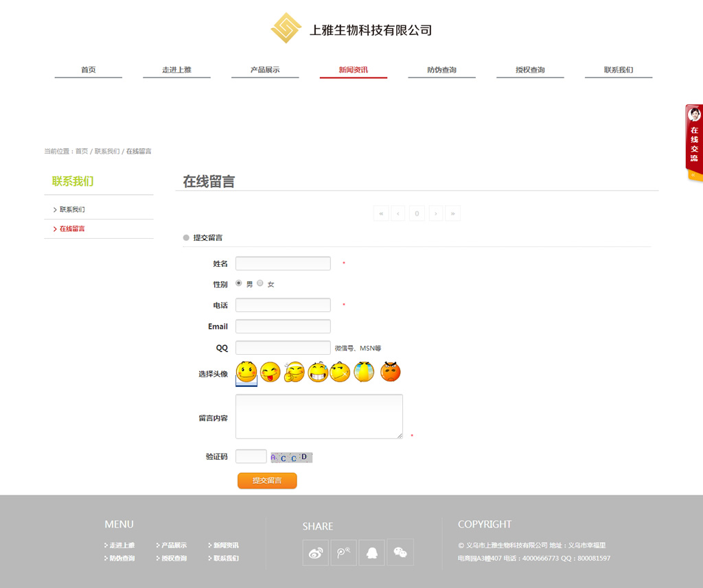Select the crying emoji avatar

point(364,372)
